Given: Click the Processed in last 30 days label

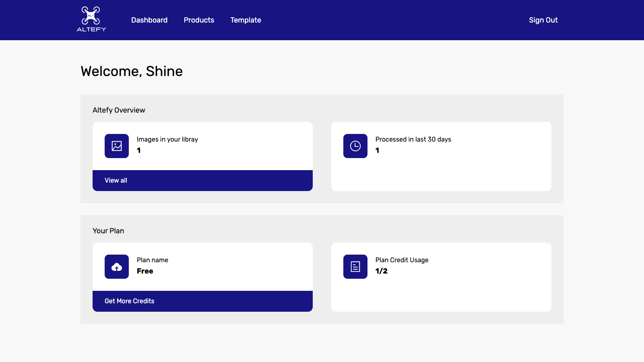Looking at the screenshot, I should pos(413,140).
